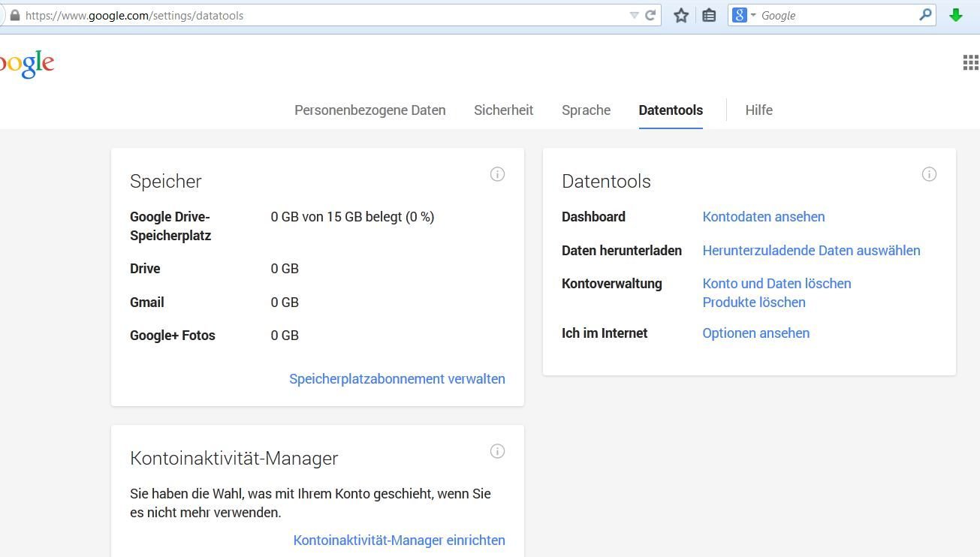The image size is (980, 557).
Task: Click the Gmail storage label
Action: click(147, 303)
